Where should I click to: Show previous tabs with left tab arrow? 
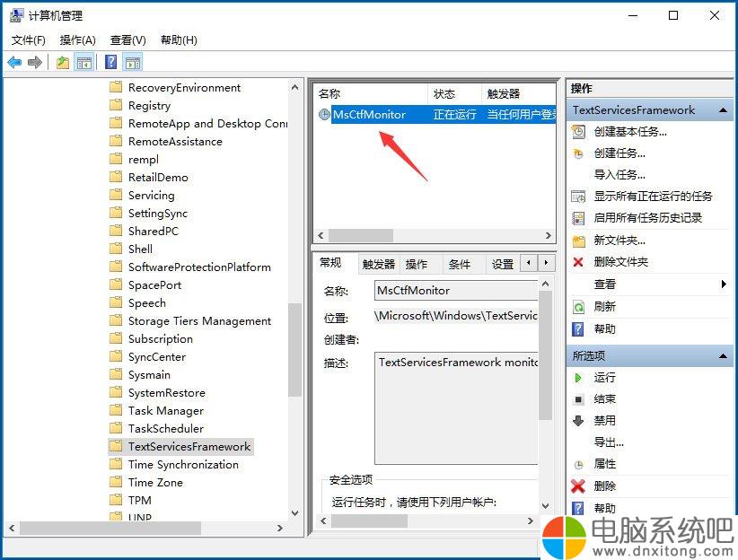(529, 263)
